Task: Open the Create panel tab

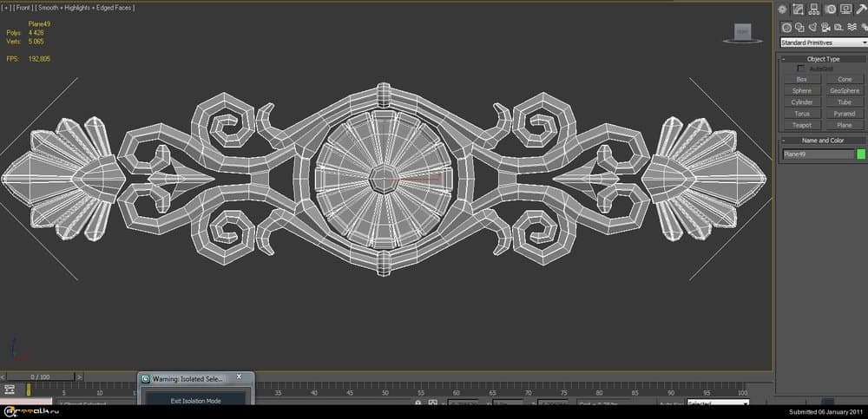Action: (x=783, y=10)
